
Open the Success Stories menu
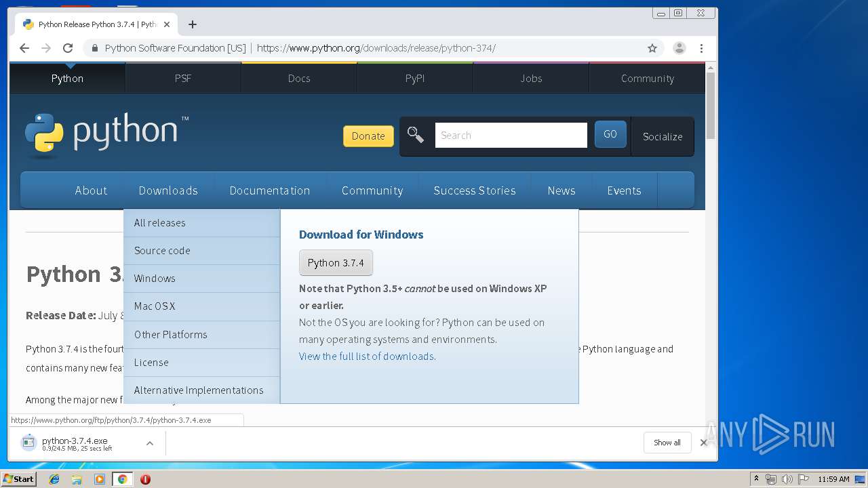click(x=475, y=190)
